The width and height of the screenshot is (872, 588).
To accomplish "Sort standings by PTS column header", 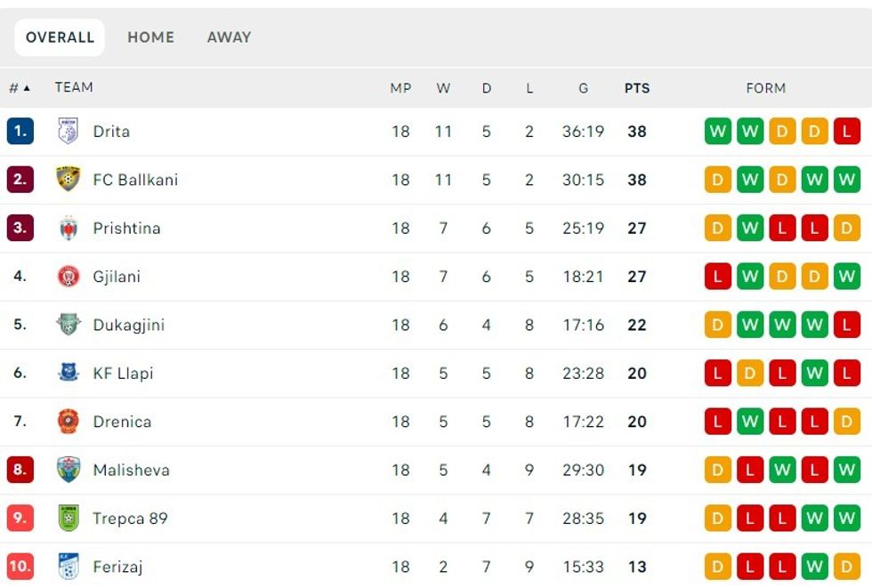I will pos(637,88).
